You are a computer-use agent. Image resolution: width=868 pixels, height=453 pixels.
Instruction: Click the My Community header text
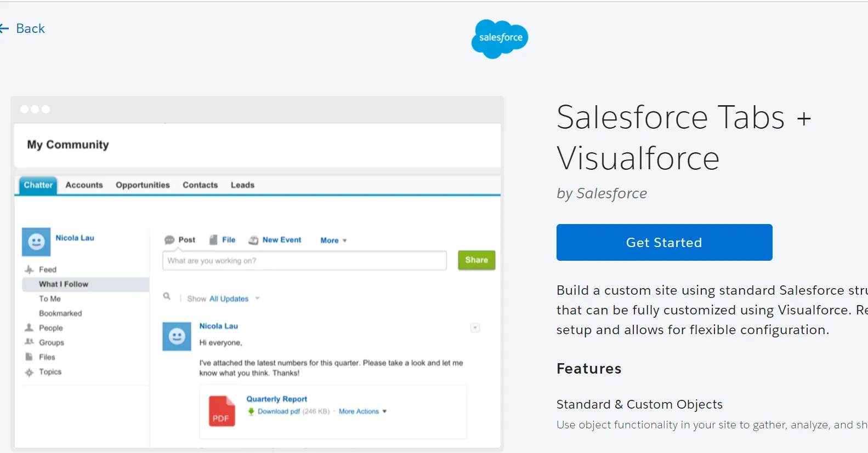[x=68, y=145]
